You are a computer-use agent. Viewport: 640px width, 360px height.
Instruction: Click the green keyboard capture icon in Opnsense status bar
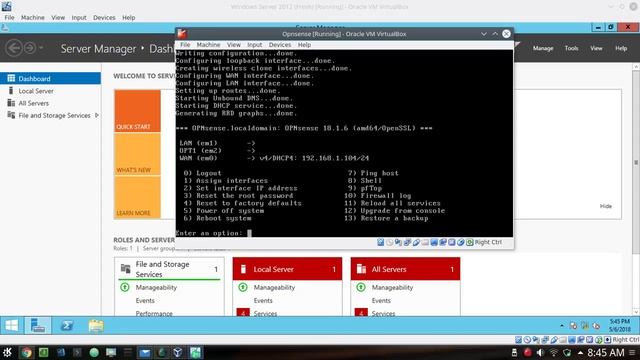470,242
